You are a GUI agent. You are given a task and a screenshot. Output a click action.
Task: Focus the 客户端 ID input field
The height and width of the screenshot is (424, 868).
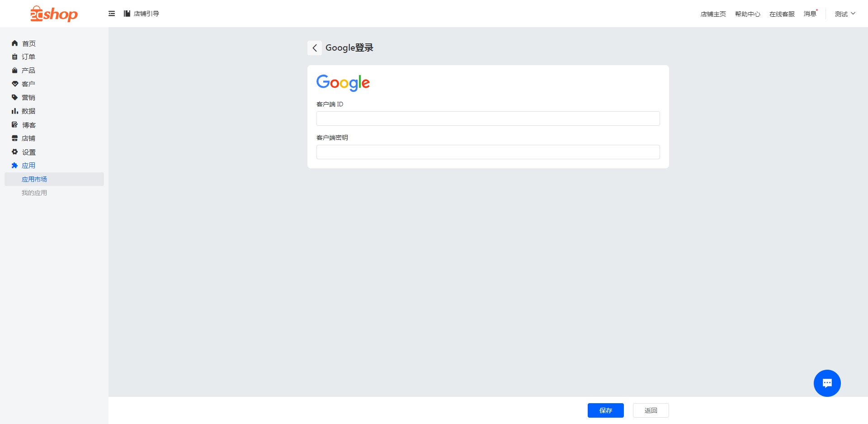[x=488, y=119]
